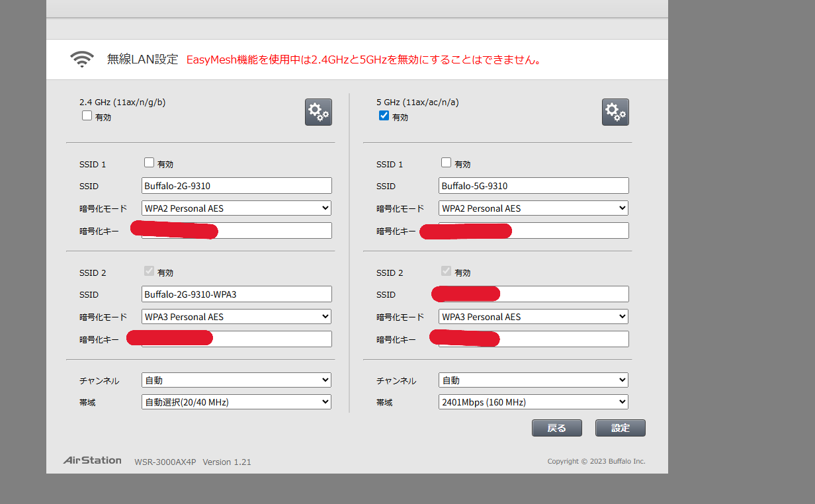The width and height of the screenshot is (815, 504).
Task: Click the Buffalo-2G-9310-WPA3 SSID field
Action: [236, 294]
